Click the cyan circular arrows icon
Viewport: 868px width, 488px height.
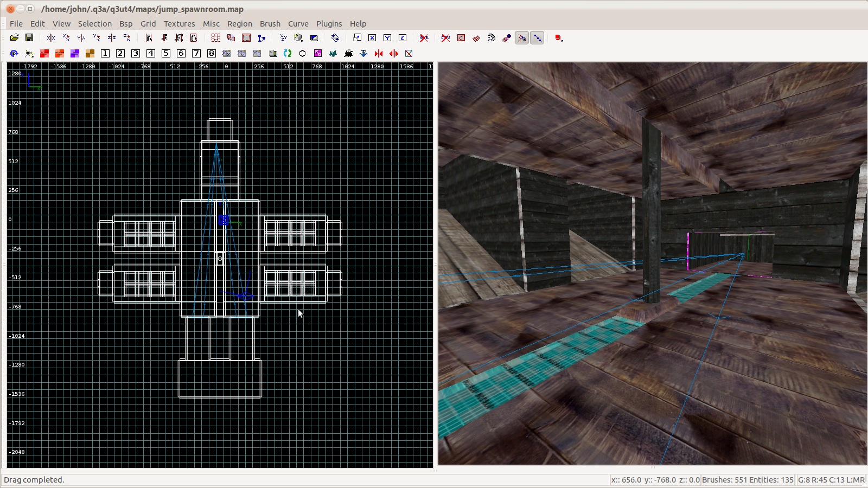pos(288,53)
